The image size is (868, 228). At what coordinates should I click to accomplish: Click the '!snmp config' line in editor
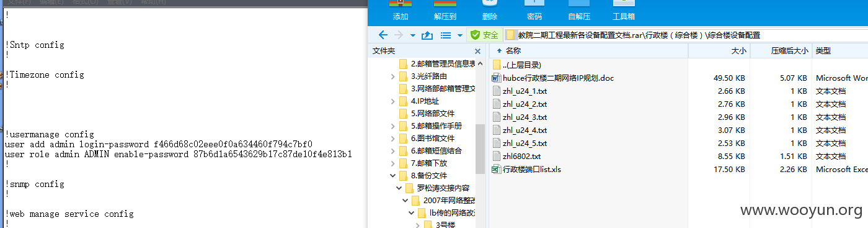35,184
